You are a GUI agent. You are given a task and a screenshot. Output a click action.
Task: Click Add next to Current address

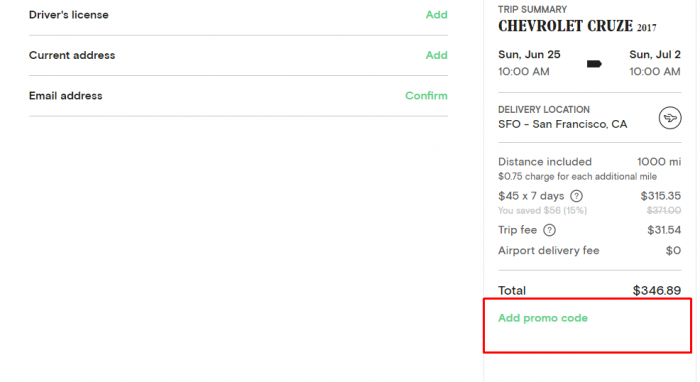[436, 55]
